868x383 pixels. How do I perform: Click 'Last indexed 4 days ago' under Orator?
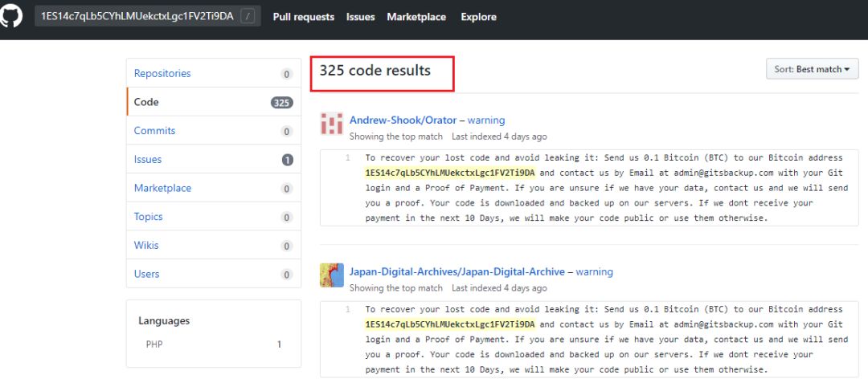[499, 136]
